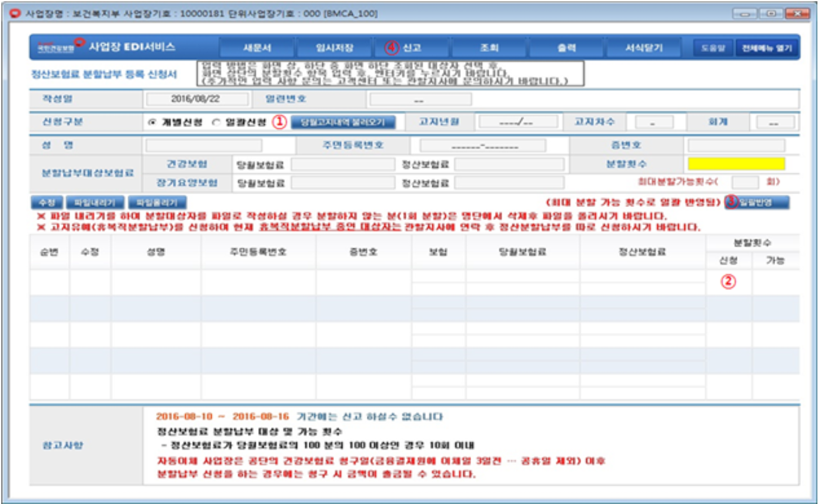Click the 주민등록번호 input field
Screen dimensions: 818x504
point(482,145)
